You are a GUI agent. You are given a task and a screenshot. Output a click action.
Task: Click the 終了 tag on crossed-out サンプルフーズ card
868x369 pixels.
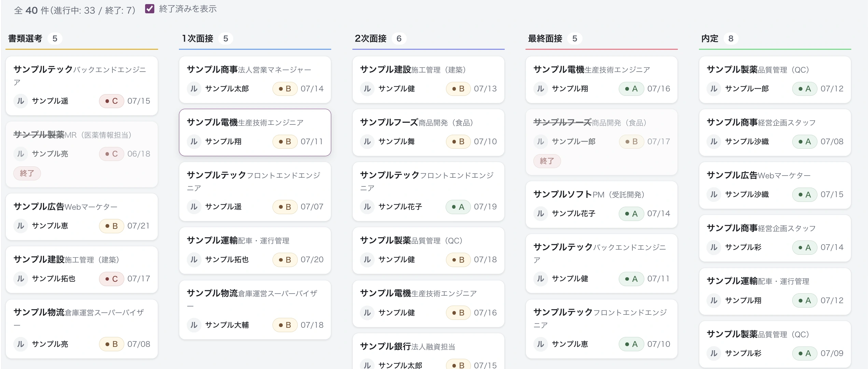pyautogui.click(x=547, y=161)
